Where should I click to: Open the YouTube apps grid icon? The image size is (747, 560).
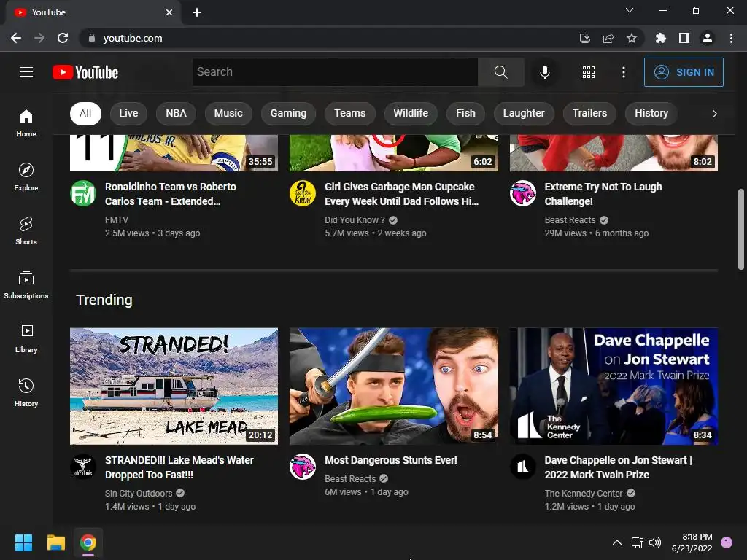589,72
